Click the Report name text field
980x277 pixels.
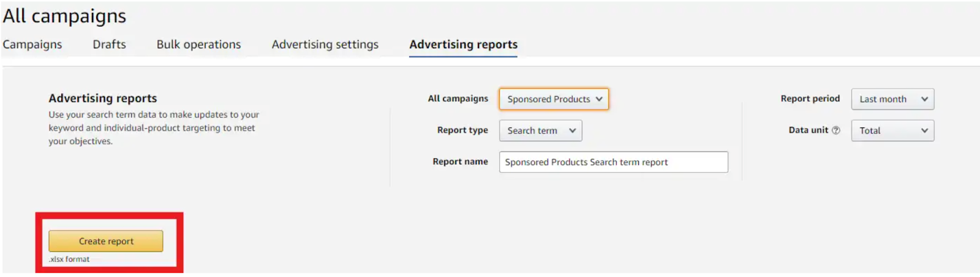click(613, 162)
